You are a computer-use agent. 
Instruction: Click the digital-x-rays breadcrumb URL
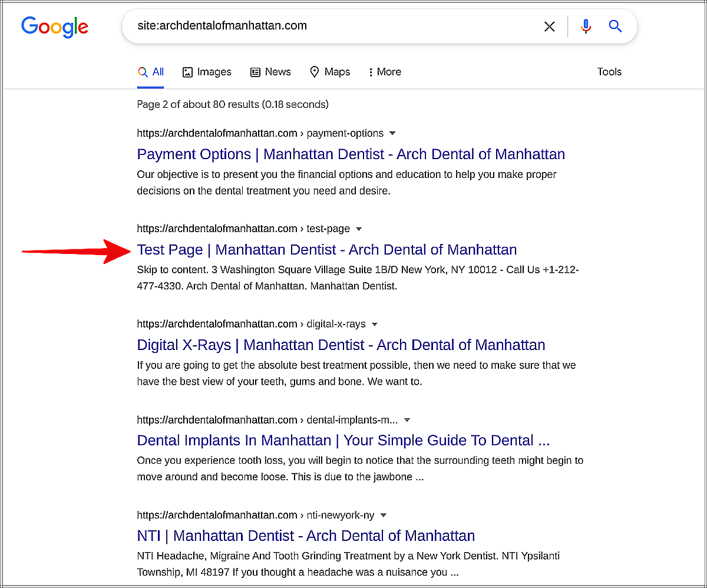pyautogui.click(x=252, y=324)
